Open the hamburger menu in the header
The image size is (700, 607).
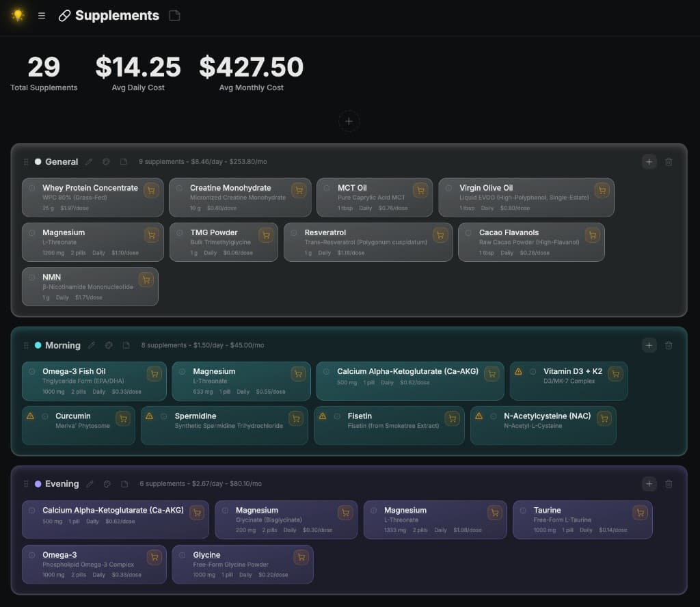coord(42,16)
